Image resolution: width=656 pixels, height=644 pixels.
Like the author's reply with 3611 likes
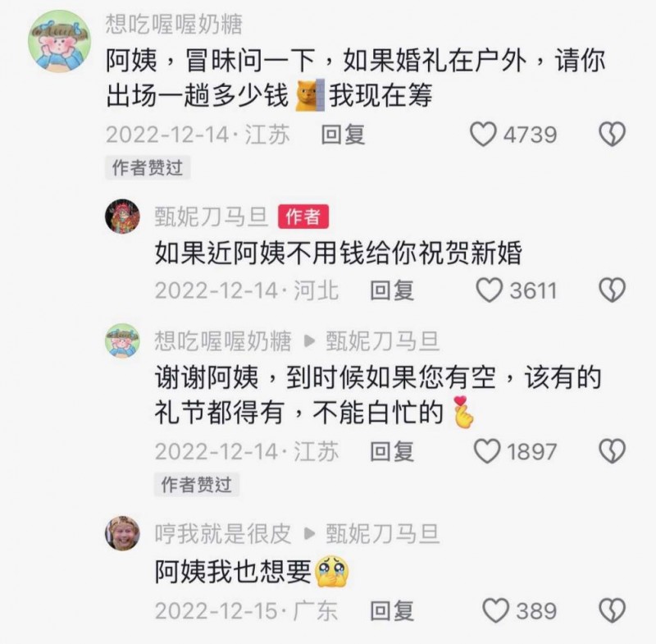pyautogui.click(x=489, y=290)
